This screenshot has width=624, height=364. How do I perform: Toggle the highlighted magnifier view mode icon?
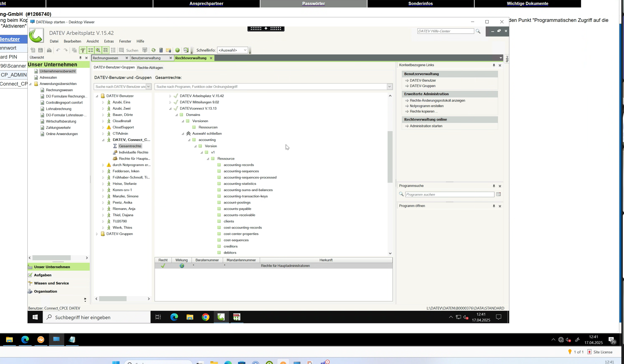(98, 50)
